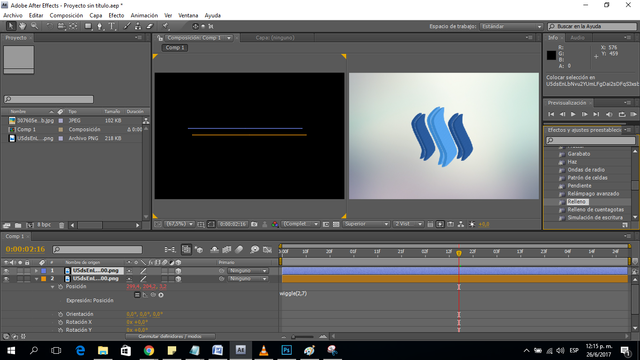Open 3D view Superior dropdown

coord(366,224)
